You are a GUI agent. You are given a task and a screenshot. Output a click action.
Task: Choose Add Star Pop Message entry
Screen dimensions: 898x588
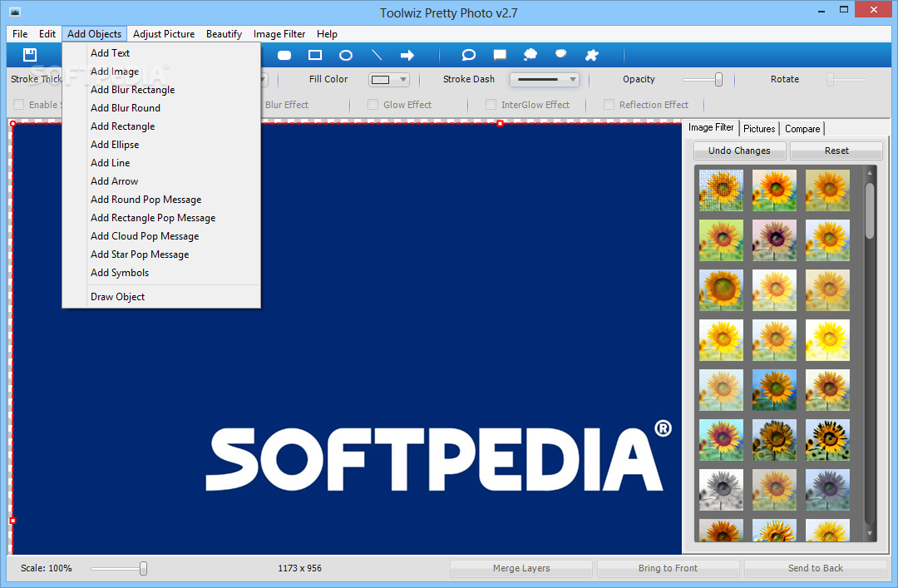(x=161, y=254)
